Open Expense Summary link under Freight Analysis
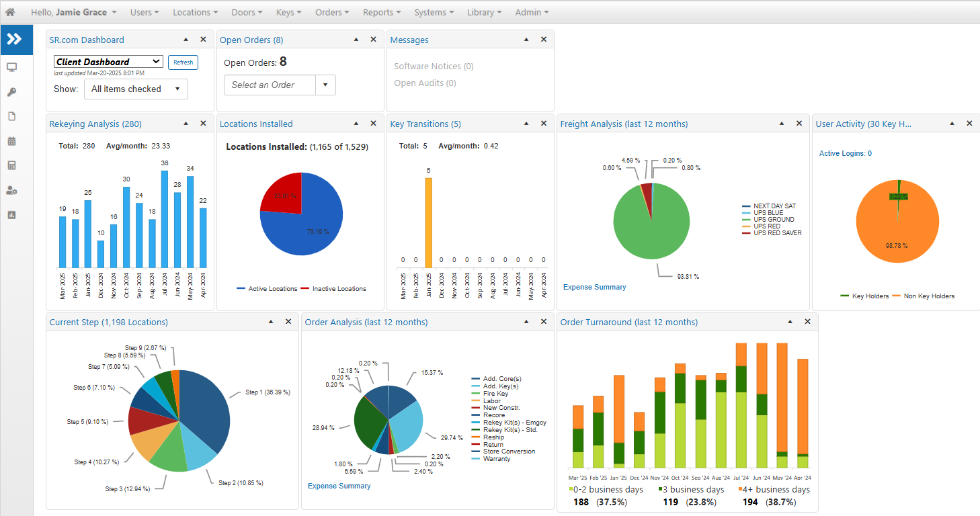 [x=594, y=287]
